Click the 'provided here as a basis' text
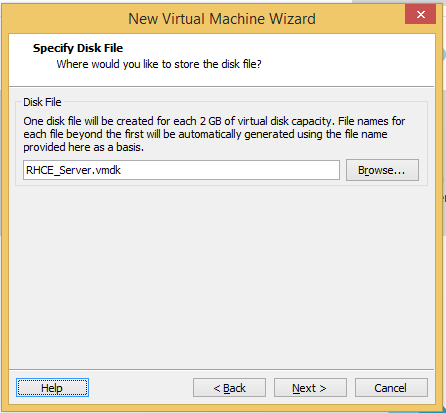The image size is (446, 413). (x=83, y=147)
